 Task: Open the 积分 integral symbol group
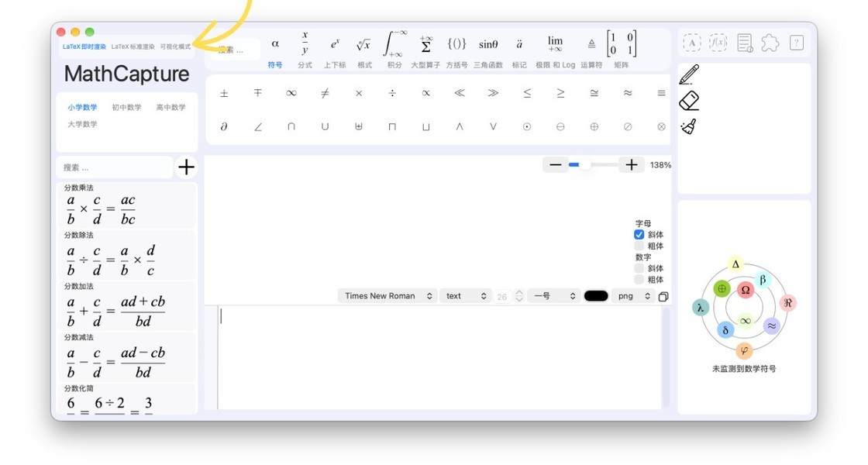394,50
